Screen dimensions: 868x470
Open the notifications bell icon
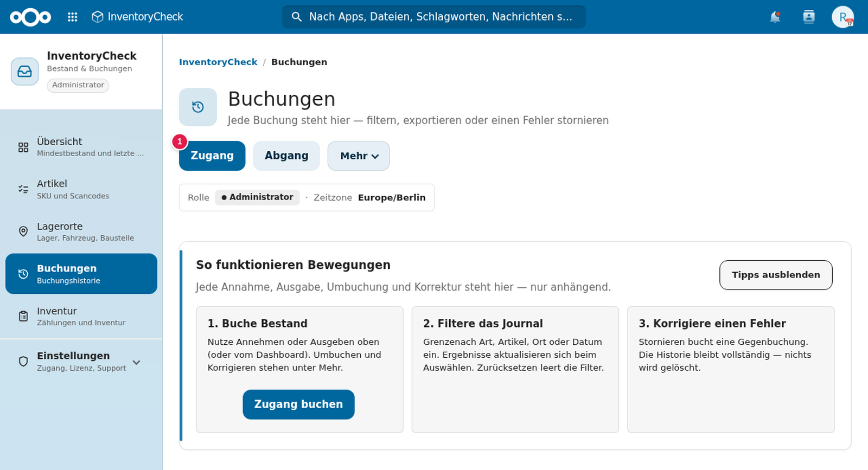coord(775,17)
